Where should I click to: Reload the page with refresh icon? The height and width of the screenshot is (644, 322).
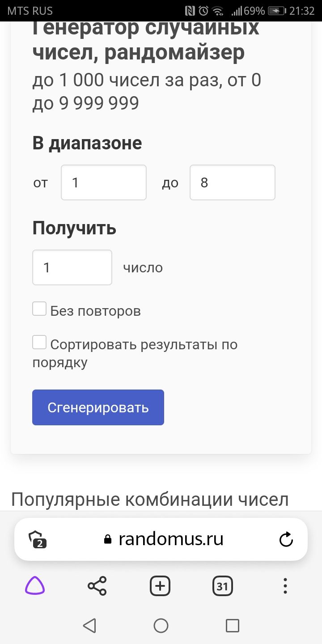coord(286,539)
